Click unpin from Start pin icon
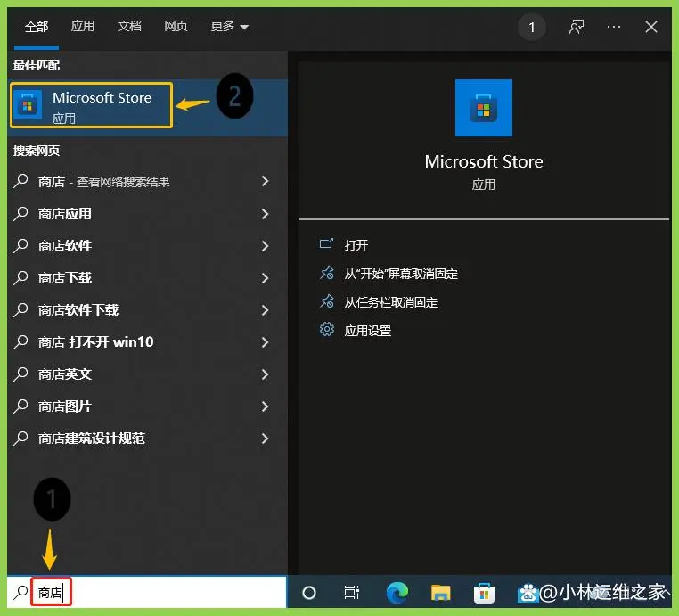The image size is (679, 616). pyautogui.click(x=326, y=273)
